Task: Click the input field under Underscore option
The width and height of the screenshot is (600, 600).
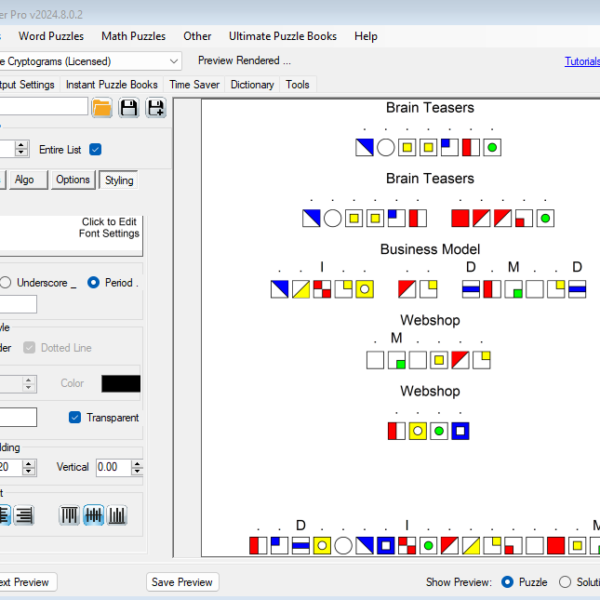Action: coord(18,304)
